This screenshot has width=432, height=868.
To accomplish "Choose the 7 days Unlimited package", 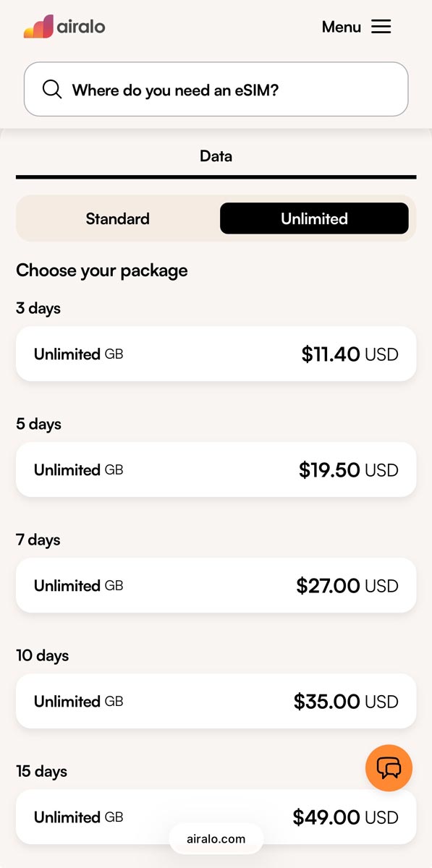I will [216, 585].
